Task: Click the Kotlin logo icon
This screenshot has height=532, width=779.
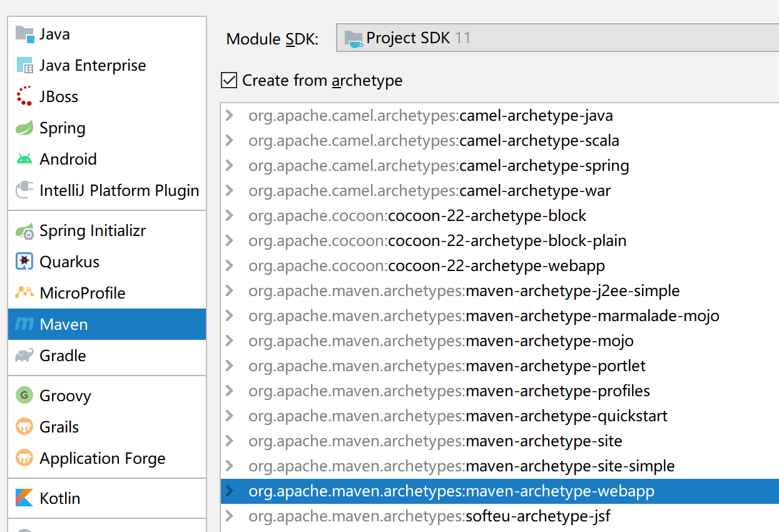Action: coord(24,498)
